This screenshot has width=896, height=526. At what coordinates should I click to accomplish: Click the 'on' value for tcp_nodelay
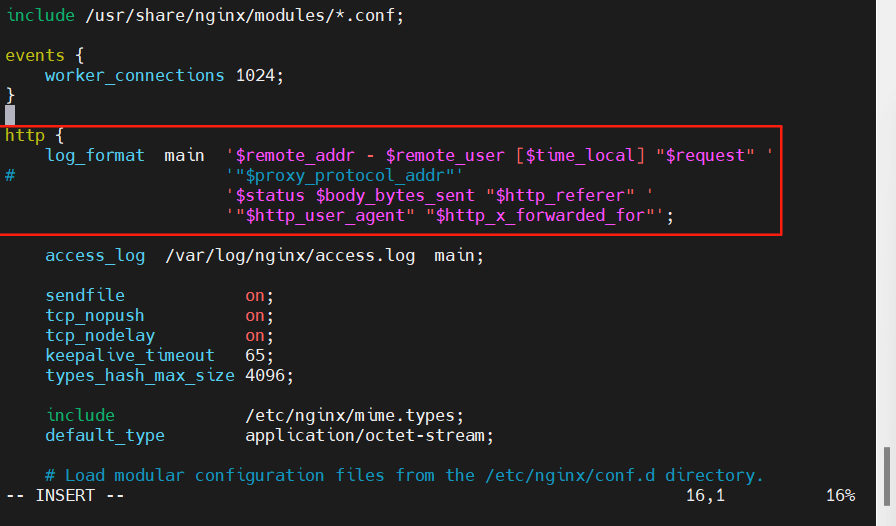pos(255,336)
